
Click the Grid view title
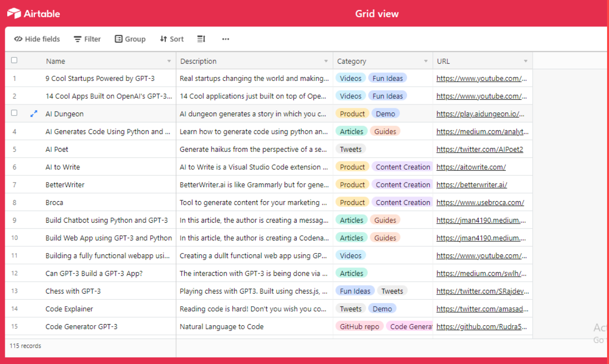(377, 13)
